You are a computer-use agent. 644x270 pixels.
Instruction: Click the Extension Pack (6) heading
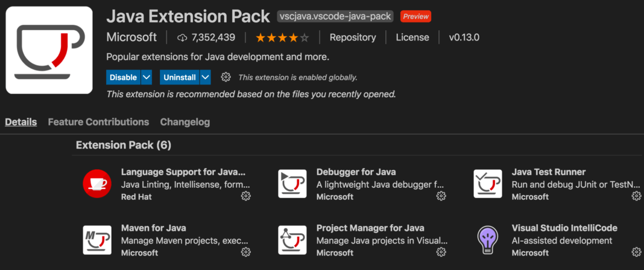124,146
